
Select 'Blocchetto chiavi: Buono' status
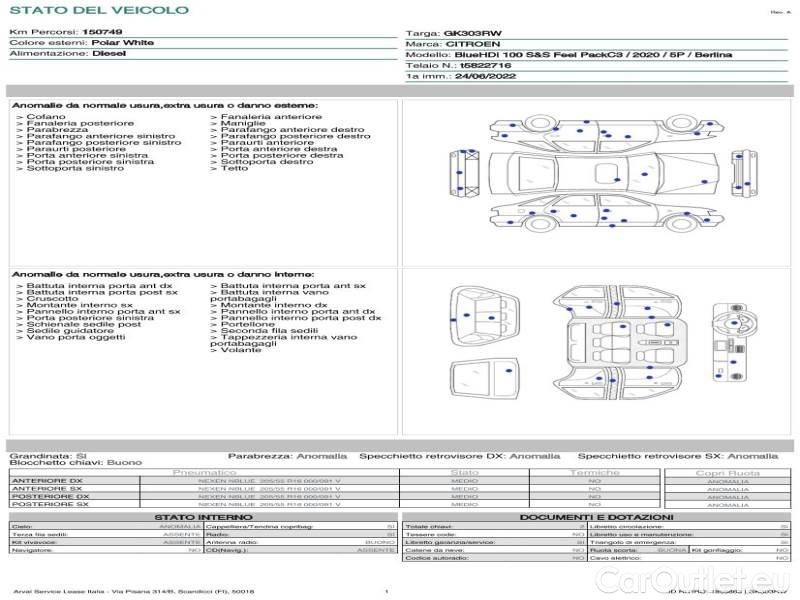tap(76, 463)
